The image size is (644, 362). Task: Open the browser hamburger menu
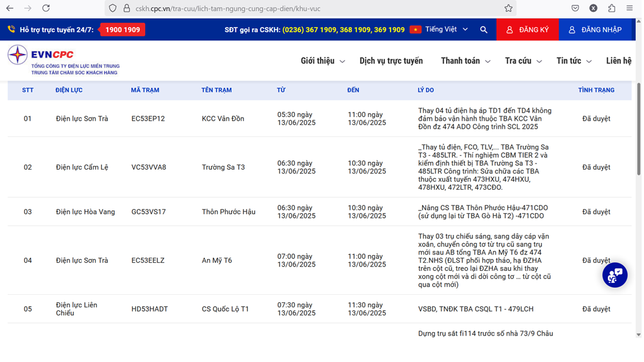(x=630, y=8)
